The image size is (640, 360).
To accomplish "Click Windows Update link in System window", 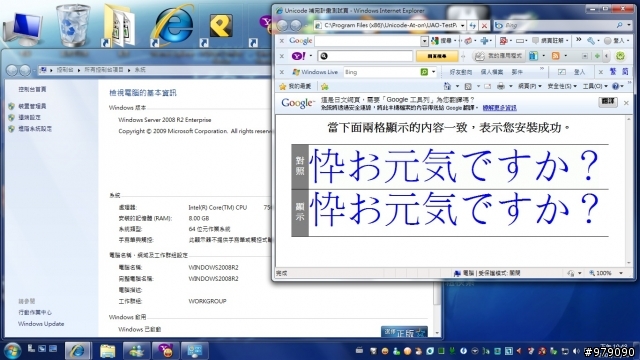I will (x=41, y=324).
